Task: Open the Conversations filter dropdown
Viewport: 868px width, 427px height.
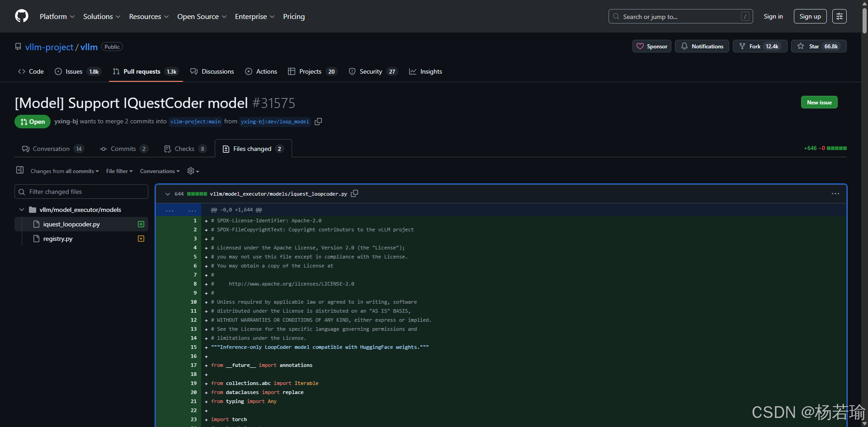Action: (159, 171)
